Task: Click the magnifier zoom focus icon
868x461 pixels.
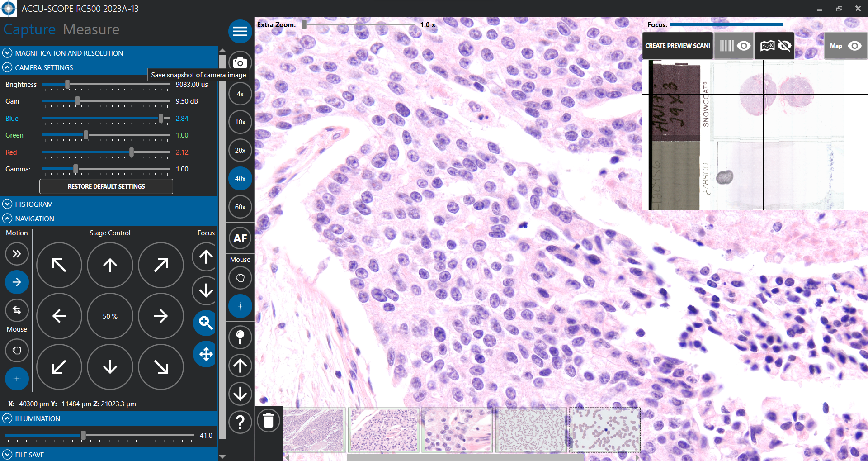Action: click(x=205, y=323)
